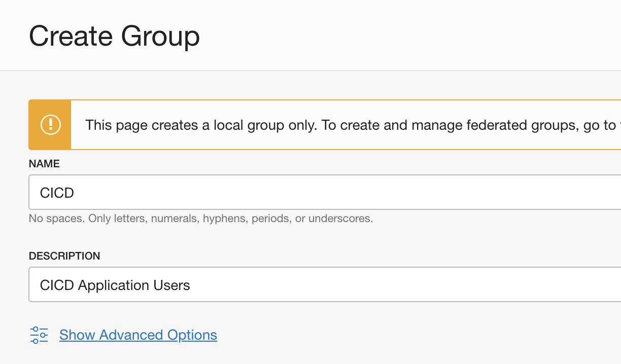Viewport: 621px width, 364px height.
Task: Click the NAME field label
Action: (44, 164)
